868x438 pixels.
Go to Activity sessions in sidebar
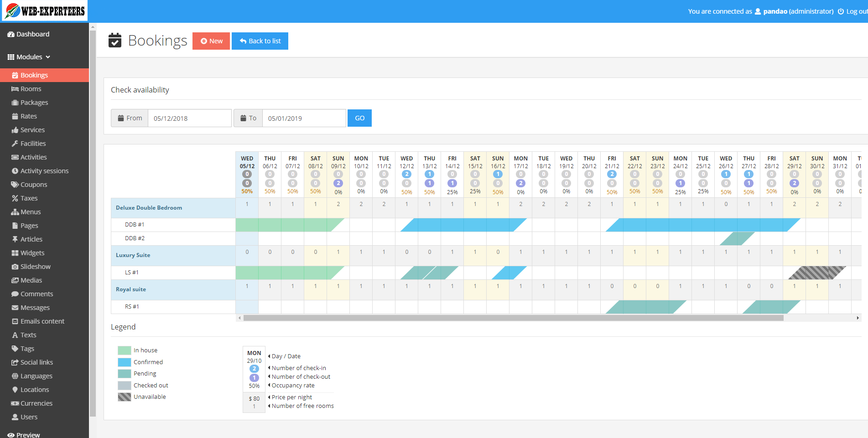click(x=44, y=171)
